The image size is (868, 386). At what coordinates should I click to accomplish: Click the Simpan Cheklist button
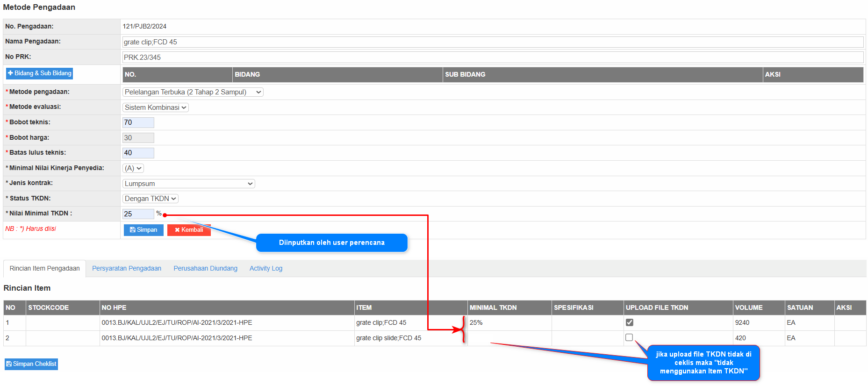click(31, 364)
